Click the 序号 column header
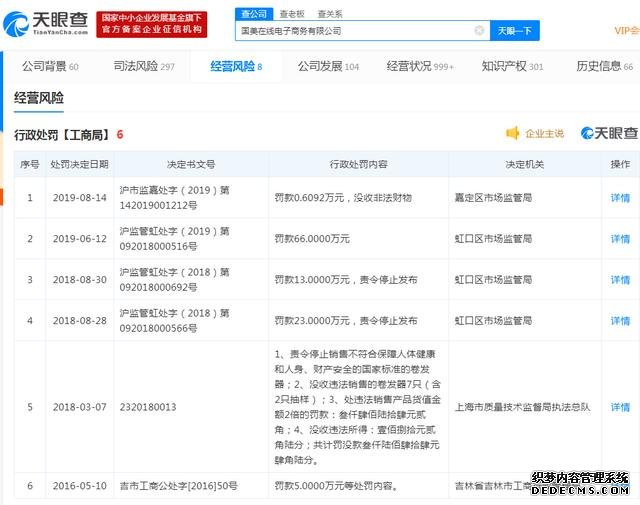The image size is (640, 505). coord(30,164)
